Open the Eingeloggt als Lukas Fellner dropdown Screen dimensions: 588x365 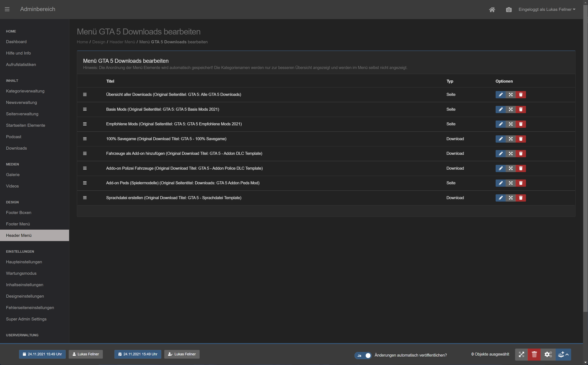(547, 9)
